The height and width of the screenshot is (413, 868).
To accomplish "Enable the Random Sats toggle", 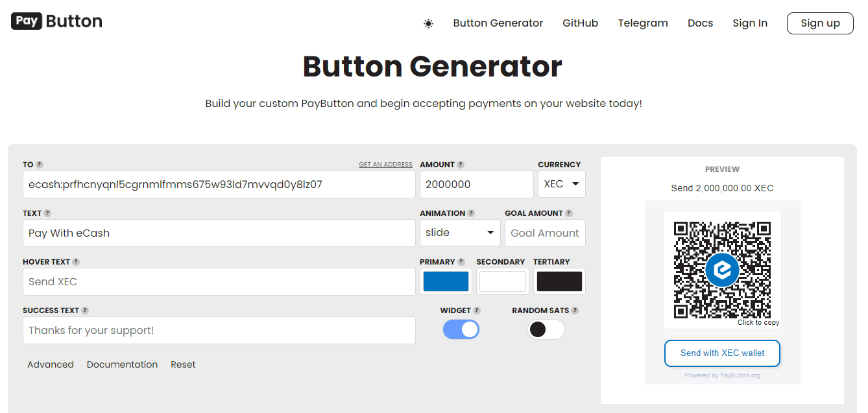I will (546, 329).
